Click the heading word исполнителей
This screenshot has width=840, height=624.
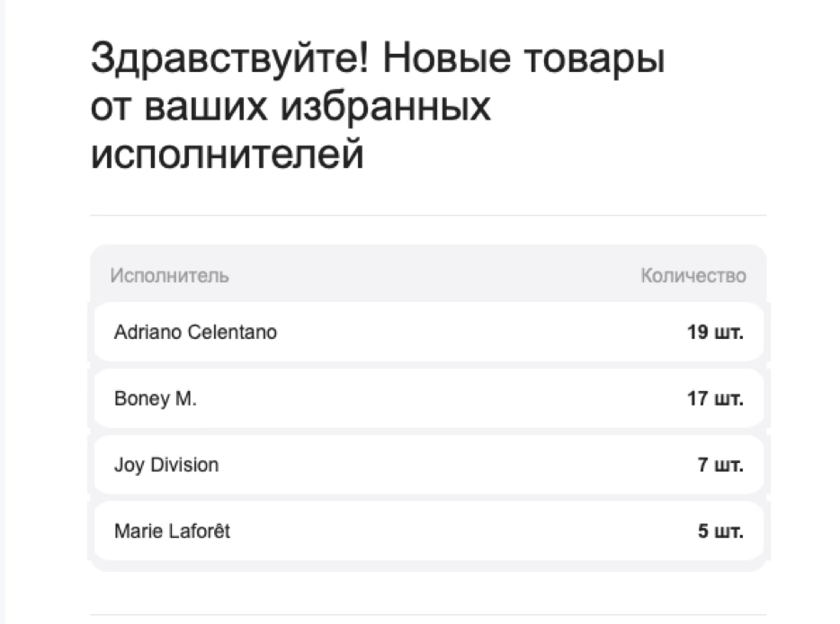point(228,155)
